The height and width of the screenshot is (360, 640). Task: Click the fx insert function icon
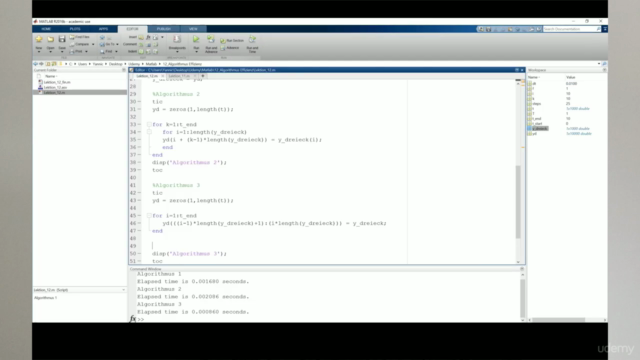coord(148,37)
